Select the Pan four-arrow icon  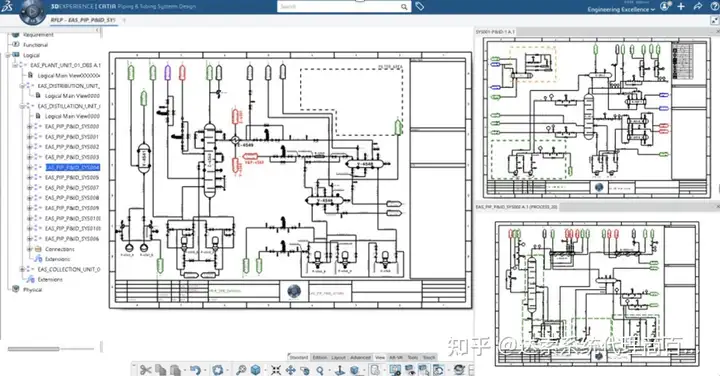(x=290, y=370)
